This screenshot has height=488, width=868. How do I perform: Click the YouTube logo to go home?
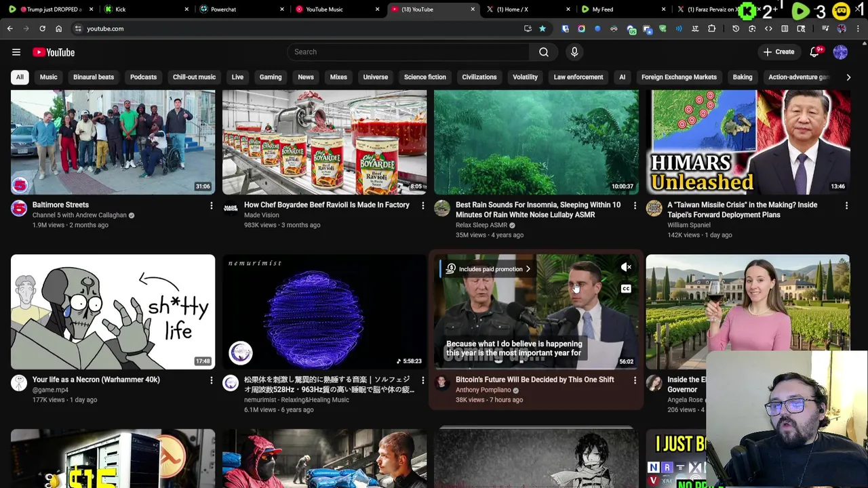[54, 52]
